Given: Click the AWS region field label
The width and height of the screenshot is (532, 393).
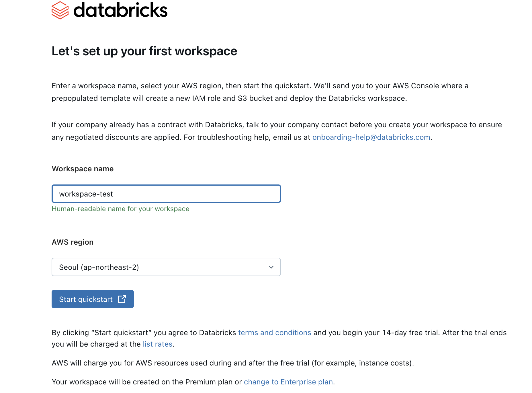Looking at the screenshot, I should click(x=72, y=242).
